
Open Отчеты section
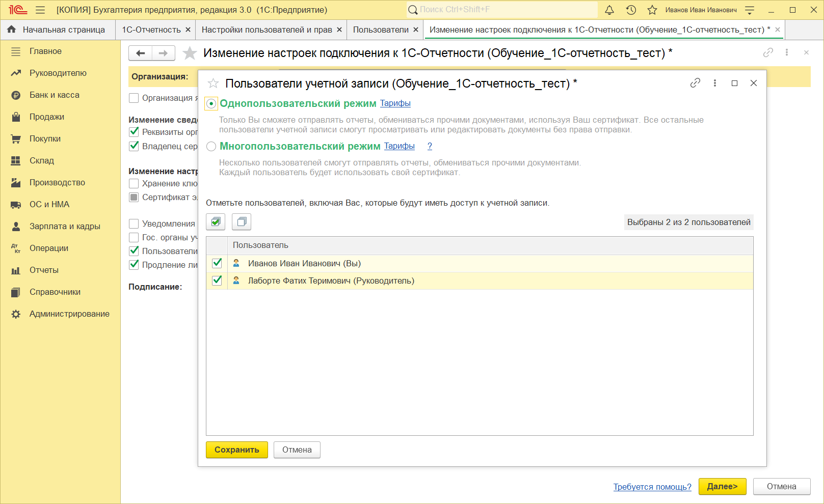click(60, 270)
